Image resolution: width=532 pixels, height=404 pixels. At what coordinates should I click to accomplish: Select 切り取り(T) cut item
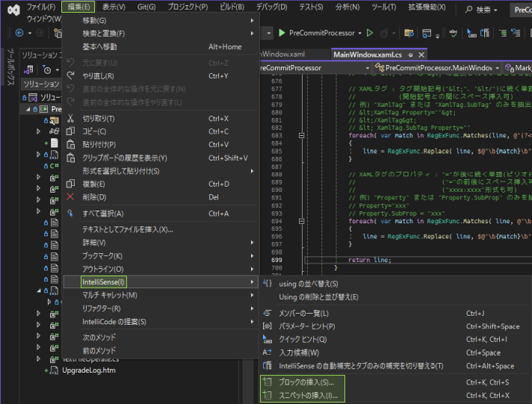coord(161,119)
